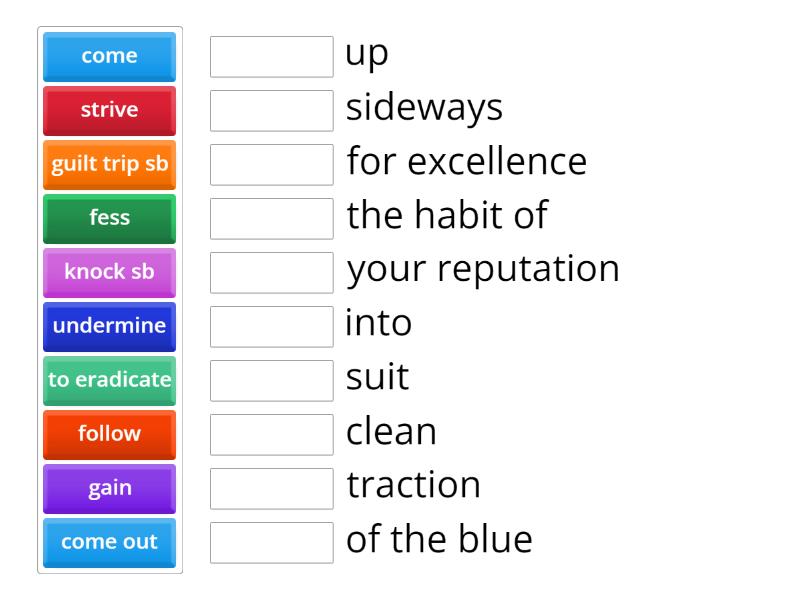Viewport: 800px width, 600px height.
Task: Click the box beside 'the habit of'
Action: (x=271, y=219)
